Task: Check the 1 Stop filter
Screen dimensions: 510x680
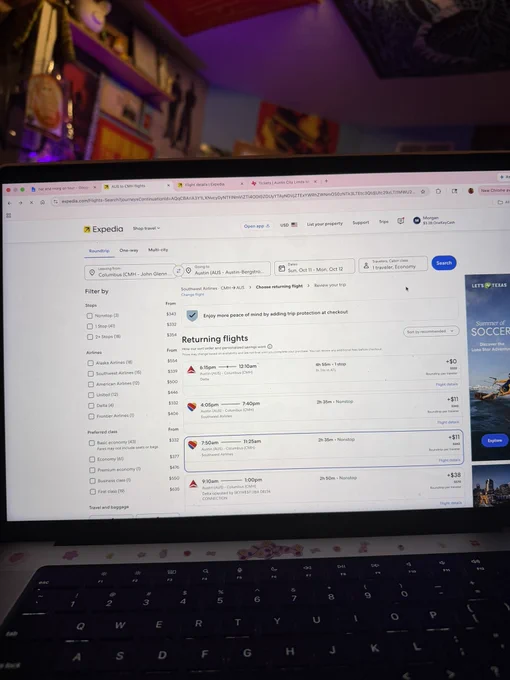Action: [90, 326]
